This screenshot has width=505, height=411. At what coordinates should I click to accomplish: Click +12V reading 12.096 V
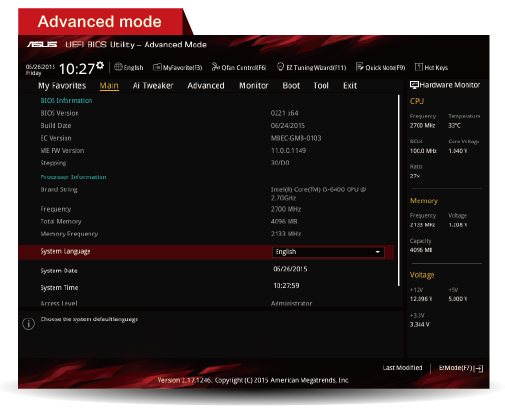click(421, 299)
